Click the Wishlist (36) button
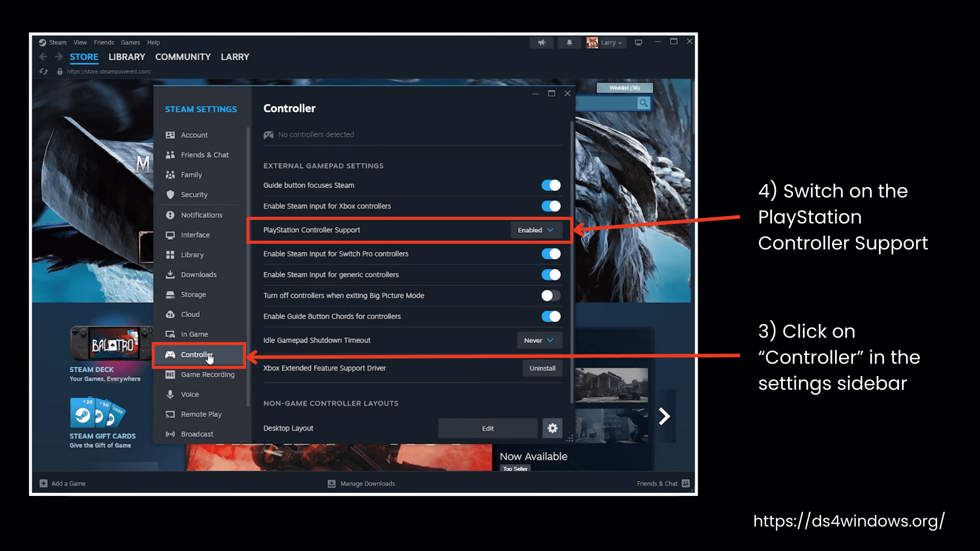Image resolution: width=980 pixels, height=551 pixels. pos(624,88)
